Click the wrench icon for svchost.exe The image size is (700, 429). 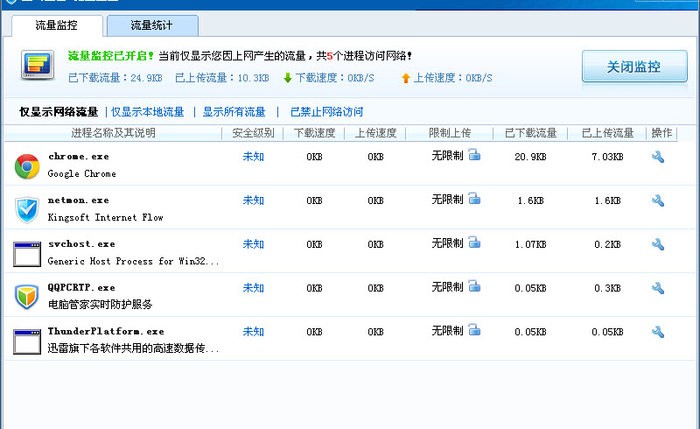point(658,244)
